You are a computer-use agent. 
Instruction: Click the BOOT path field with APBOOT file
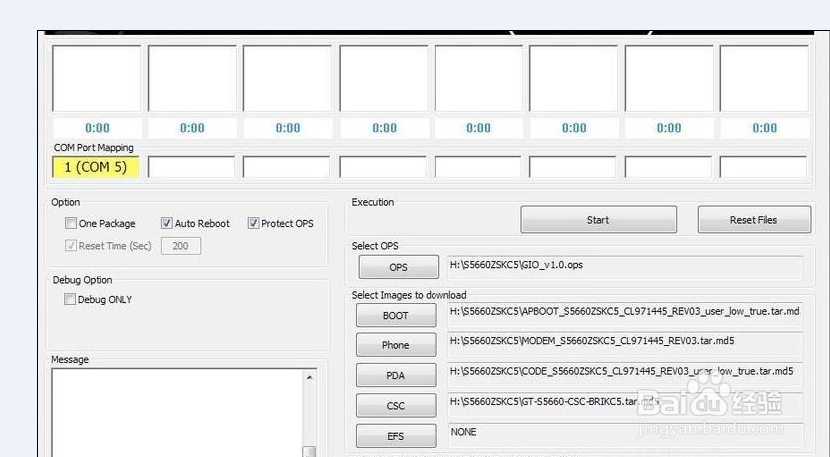point(625,315)
